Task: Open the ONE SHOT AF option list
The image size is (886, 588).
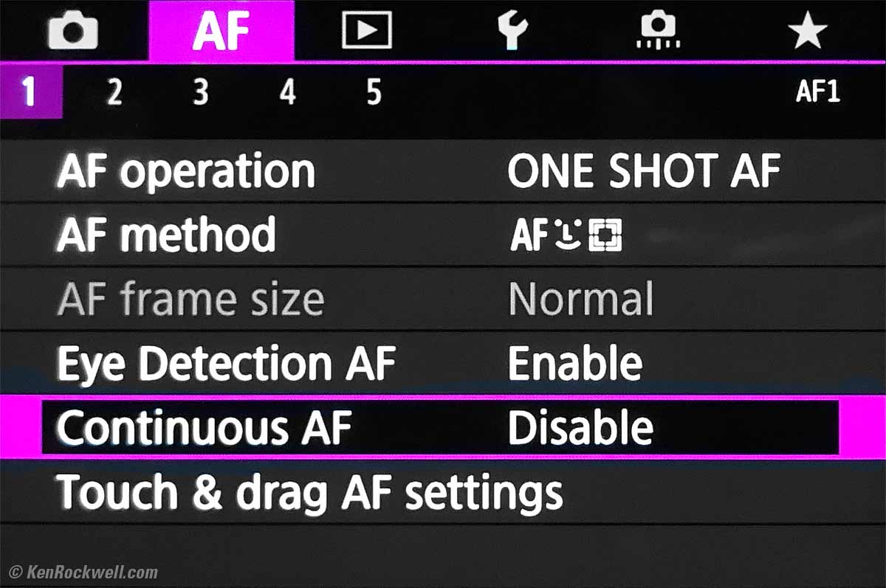Action: 643,171
